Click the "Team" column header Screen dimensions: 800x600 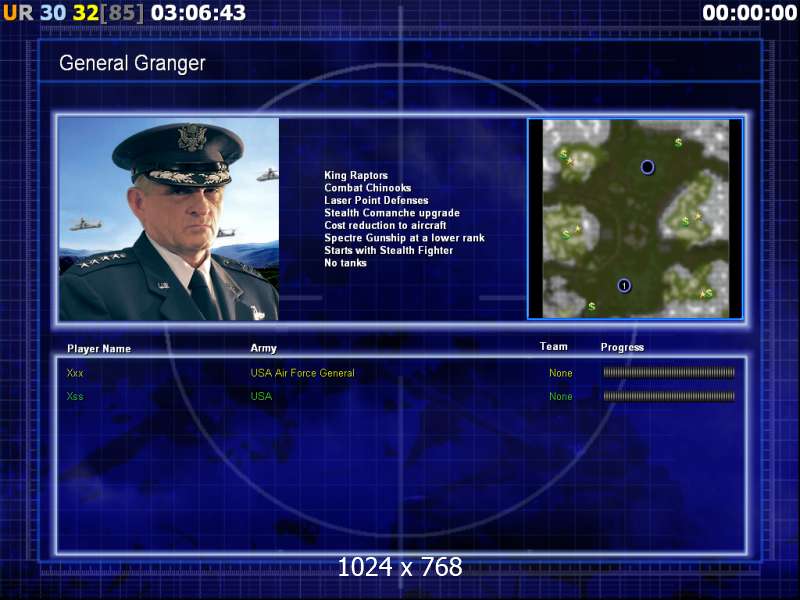pyautogui.click(x=554, y=346)
